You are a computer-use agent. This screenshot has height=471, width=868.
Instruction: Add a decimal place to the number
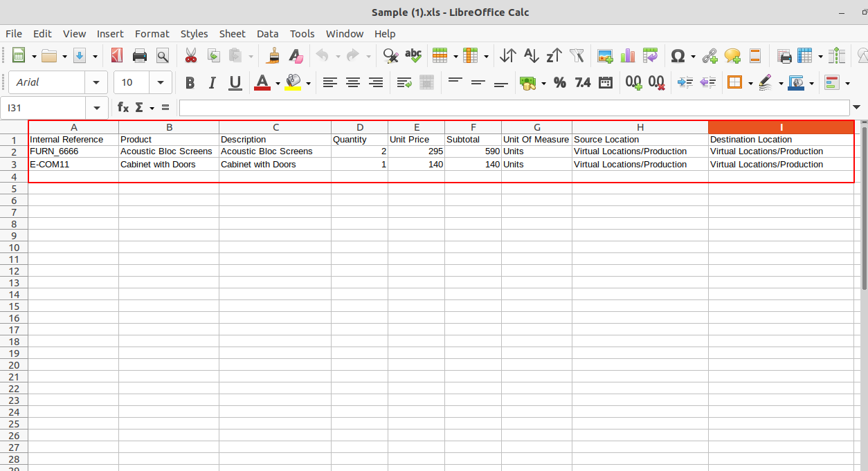point(633,83)
